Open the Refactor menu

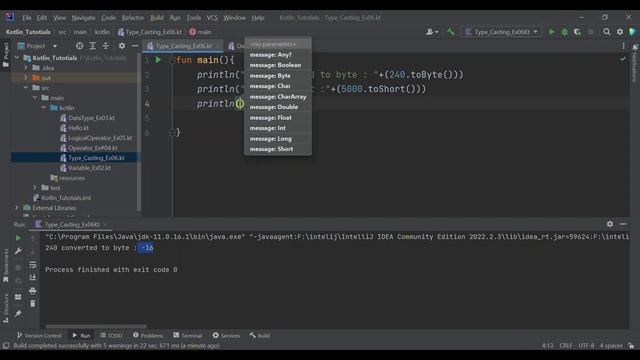click(133, 18)
